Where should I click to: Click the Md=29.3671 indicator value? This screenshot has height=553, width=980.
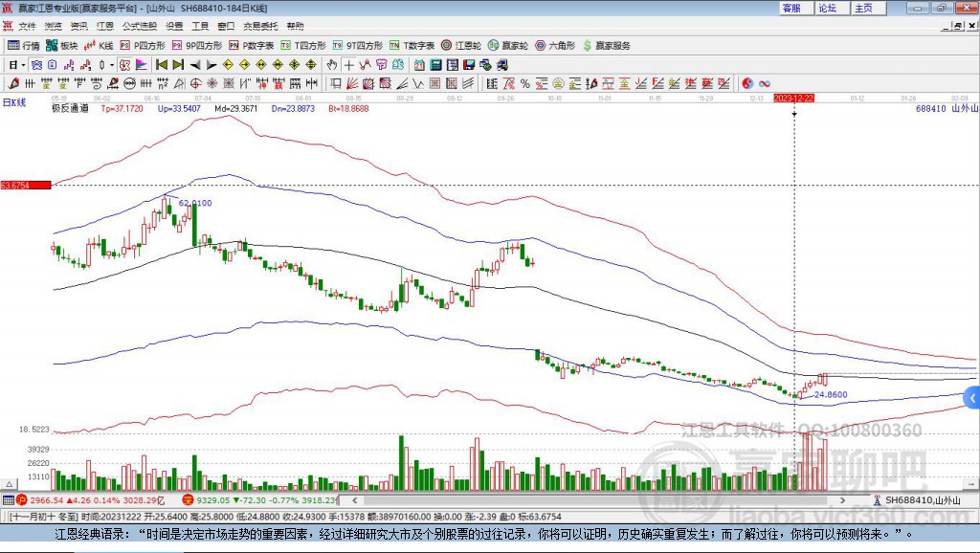tap(236, 108)
